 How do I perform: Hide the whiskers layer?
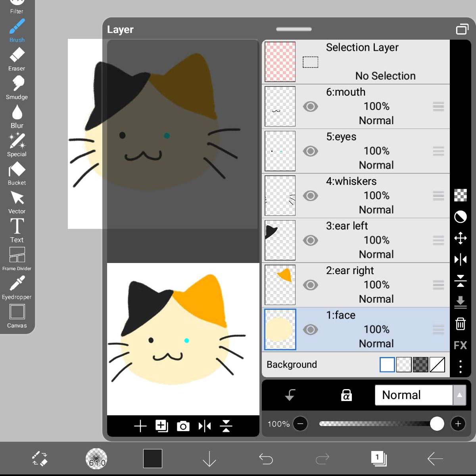311,196
